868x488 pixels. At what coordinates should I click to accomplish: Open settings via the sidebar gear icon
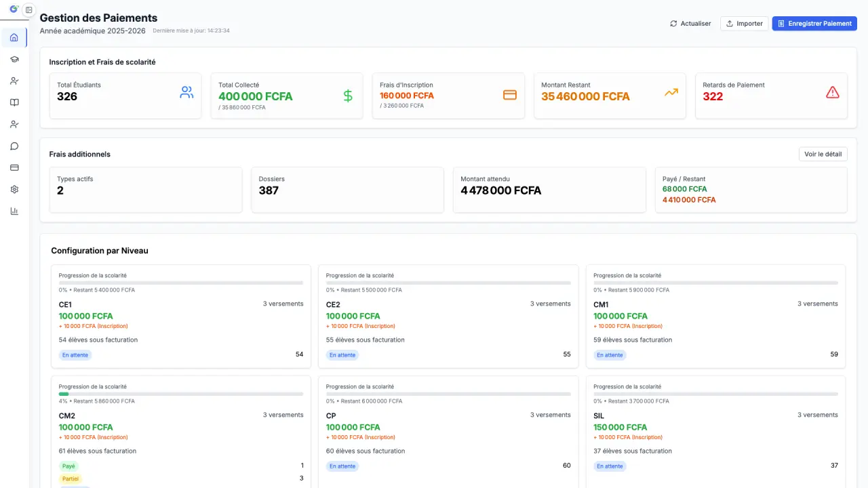[14, 189]
